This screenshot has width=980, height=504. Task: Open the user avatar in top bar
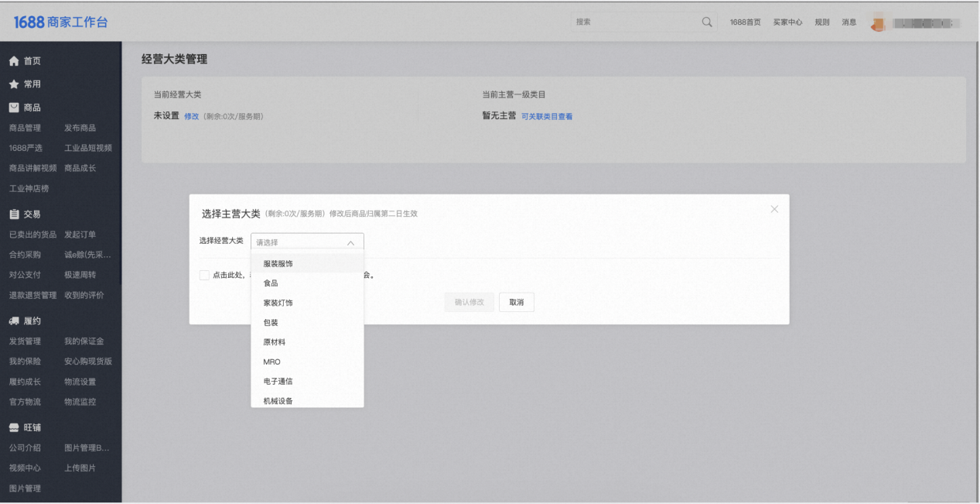(x=877, y=23)
